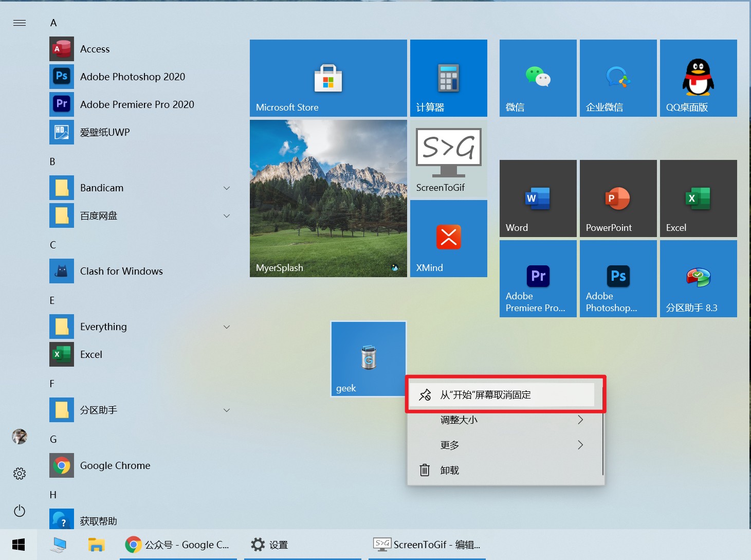
Task: Open the Word tile
Action: [538, 198]
